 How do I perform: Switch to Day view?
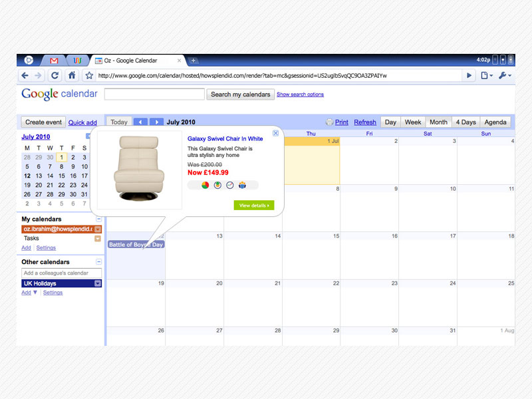390,122
